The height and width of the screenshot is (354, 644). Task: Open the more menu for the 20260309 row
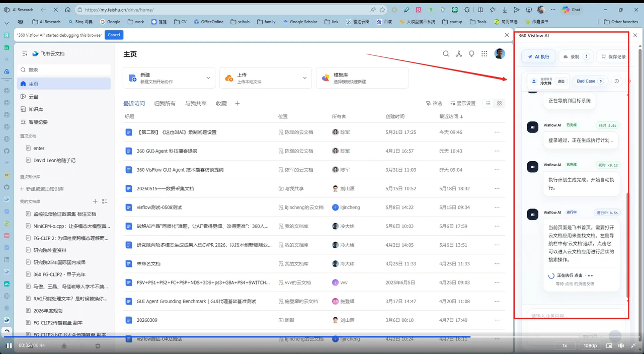tap(497, 320)
